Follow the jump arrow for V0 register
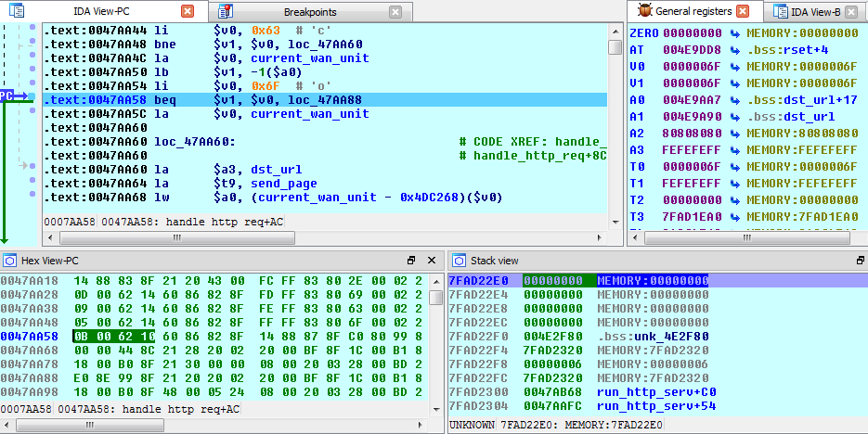868x434 pixels. pos(734,67)
